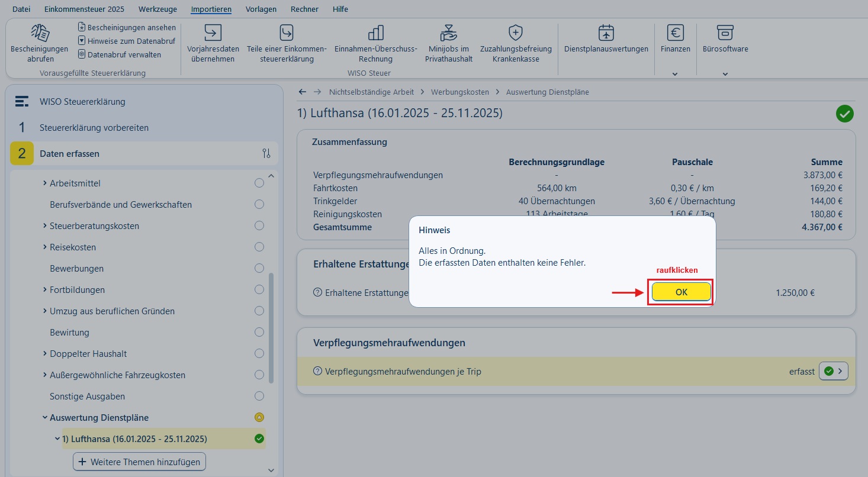Open the WISO Steuererklärung navigation menu icon
Viewport: 868px width, 477px height.
[x=22, y=102]
